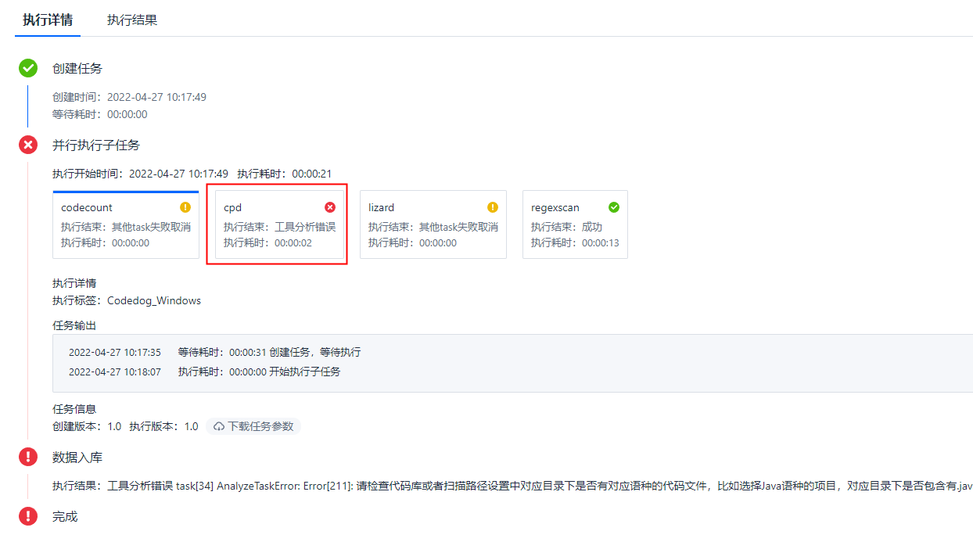Screen dimensions: 973x560
Task: Select the lizard subtask card
Action: pos(433,224)
